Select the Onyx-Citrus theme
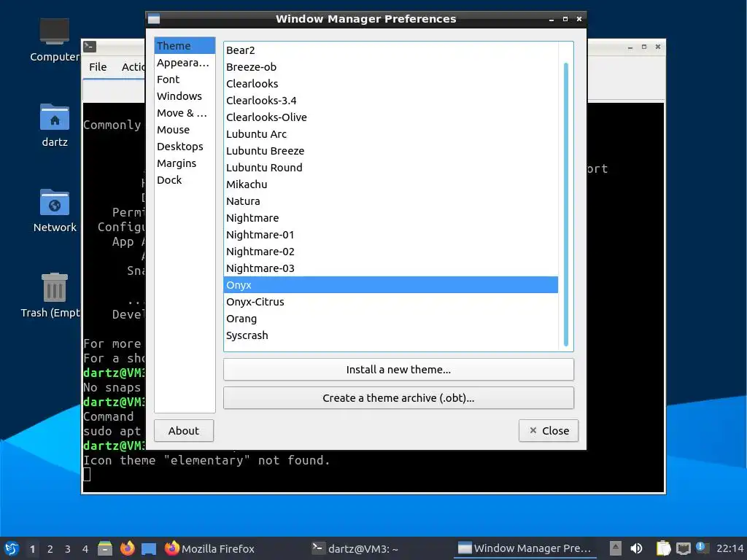The image size is (747, 560). [391, 301]
